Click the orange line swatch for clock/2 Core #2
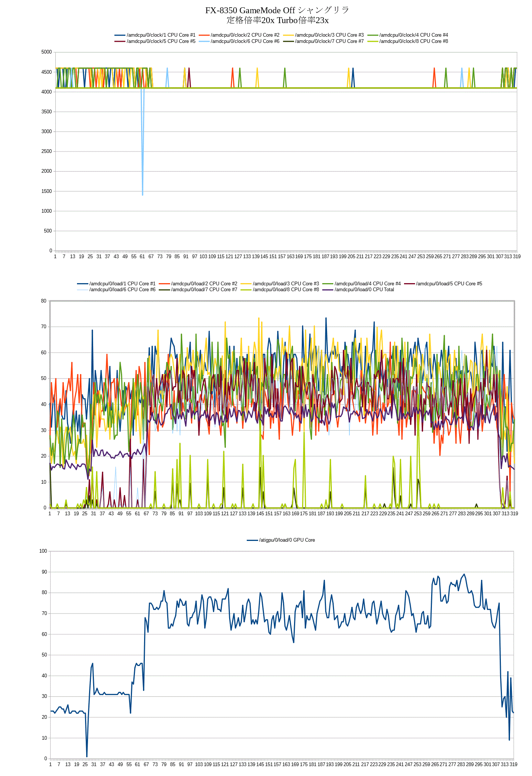The width and height of the screenshot is (532, 776). [x=204, y=35]
